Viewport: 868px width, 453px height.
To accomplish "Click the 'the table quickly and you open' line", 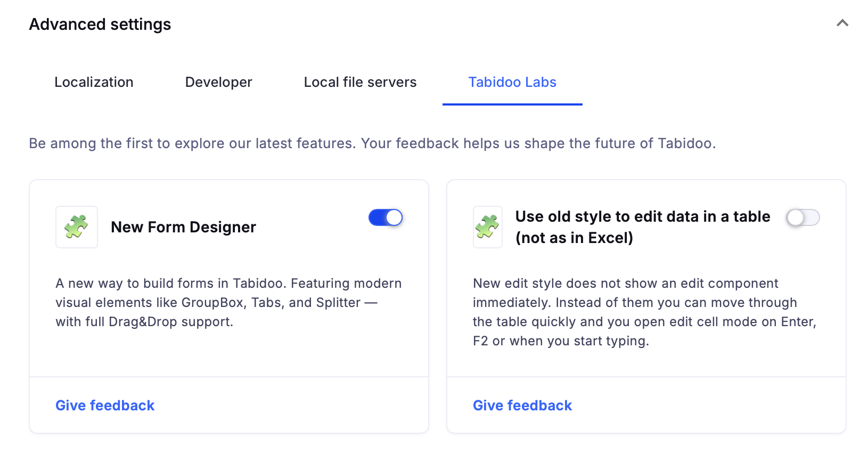I will [644, 322].
